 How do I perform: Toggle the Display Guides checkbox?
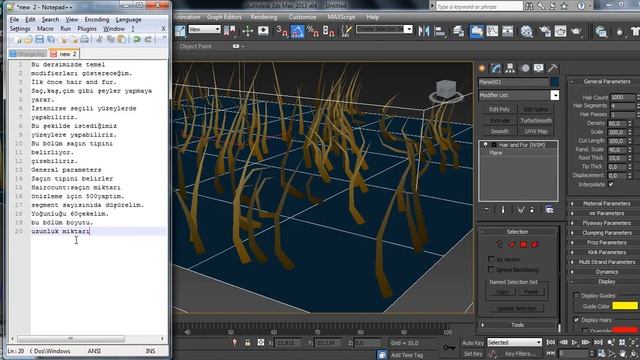[576, 295]
